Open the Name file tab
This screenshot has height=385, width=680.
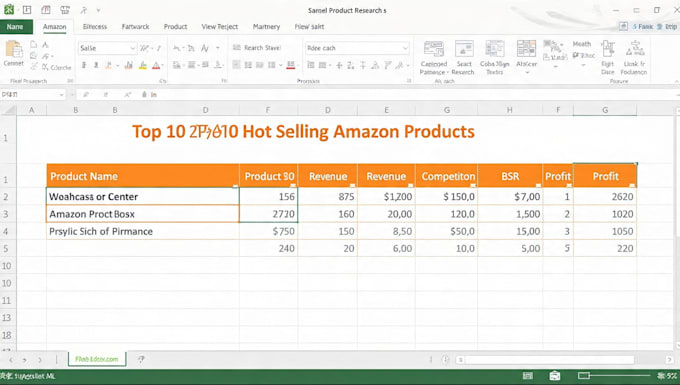16,27
